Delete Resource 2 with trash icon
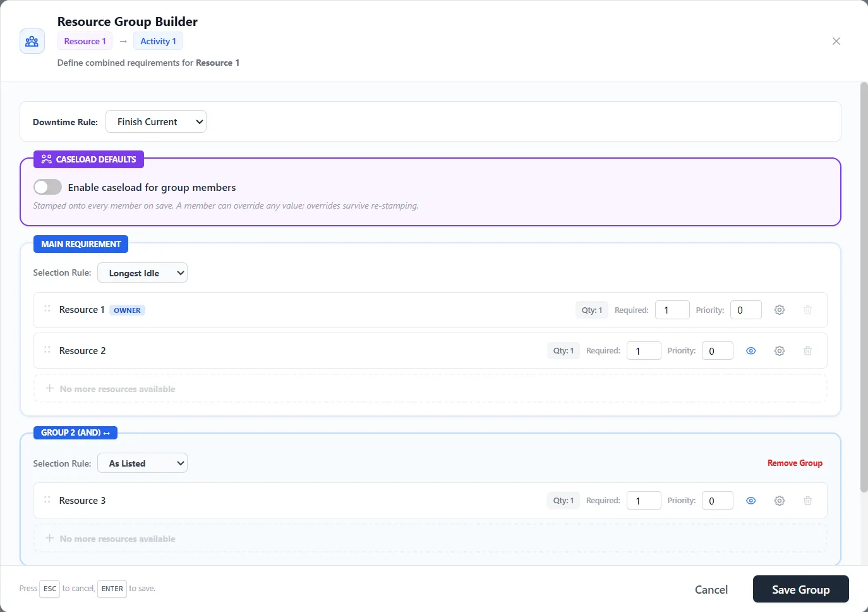Viewport: 868px width, 612px height. pos(807,351)
